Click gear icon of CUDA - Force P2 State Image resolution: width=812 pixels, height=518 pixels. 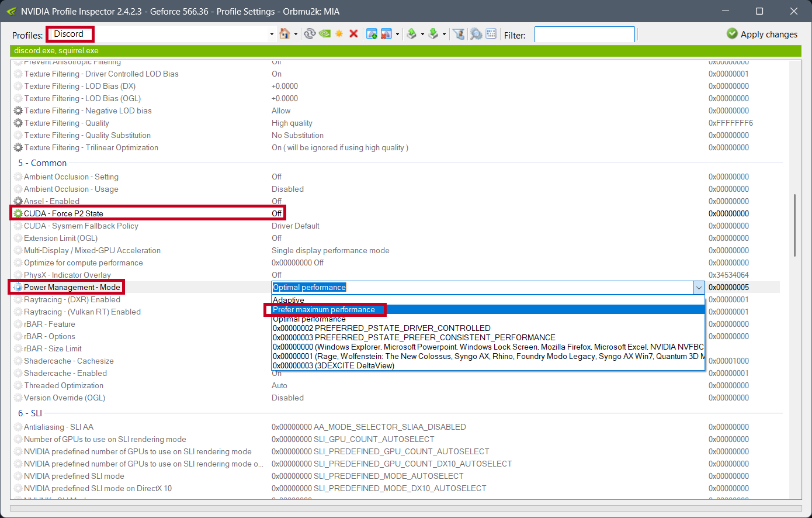coord(18,213)
